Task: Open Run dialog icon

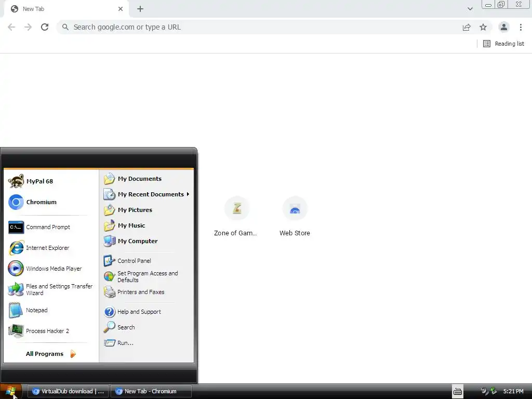Action: coord(109,343)
